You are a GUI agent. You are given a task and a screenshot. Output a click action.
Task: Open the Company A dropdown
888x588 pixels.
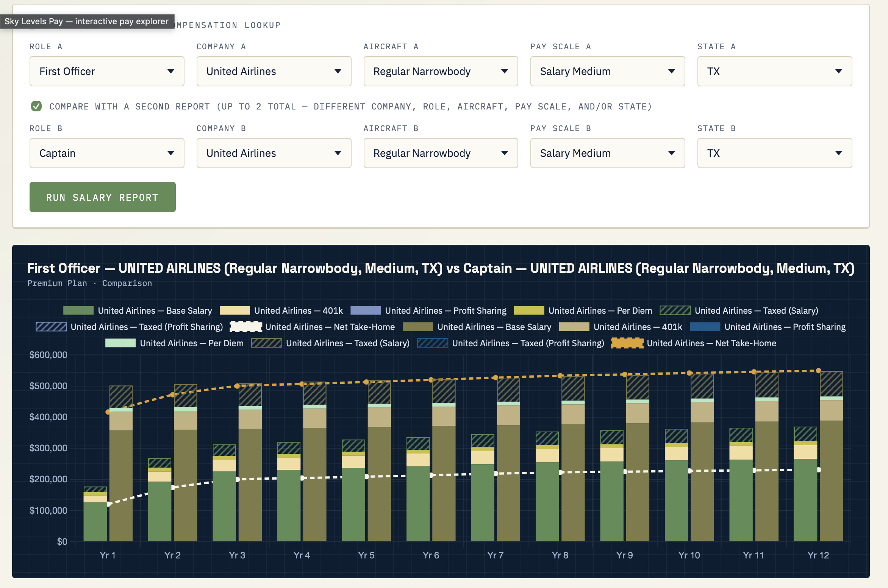(274, 71)
